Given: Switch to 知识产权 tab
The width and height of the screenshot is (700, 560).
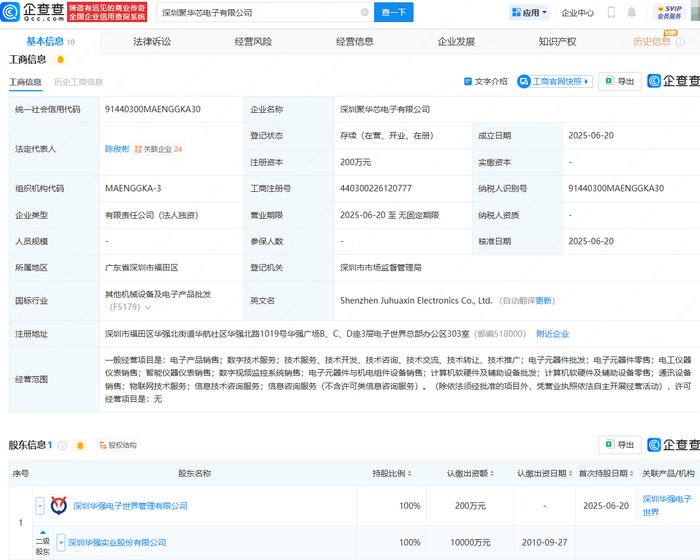Looking at the screenshot, I should (557, 42).
